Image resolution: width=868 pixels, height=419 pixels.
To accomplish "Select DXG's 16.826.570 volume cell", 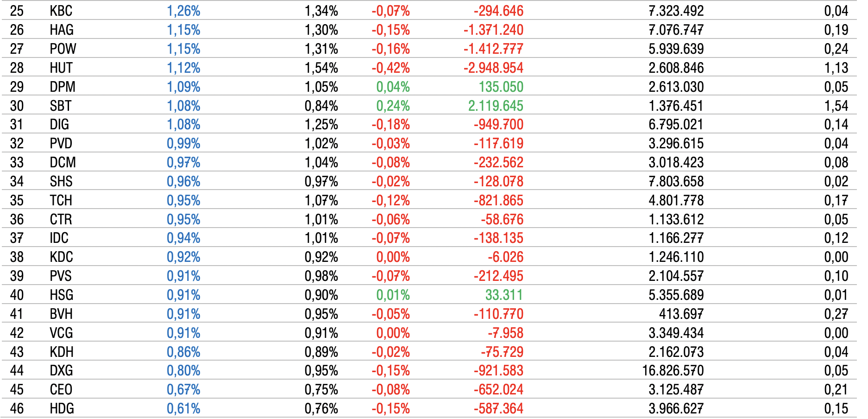I will [673, 370].
